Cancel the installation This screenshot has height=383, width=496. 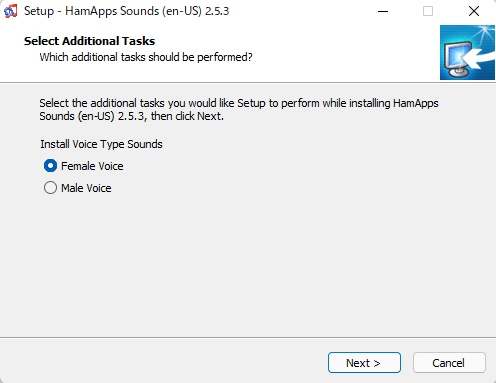click(449, 363)
